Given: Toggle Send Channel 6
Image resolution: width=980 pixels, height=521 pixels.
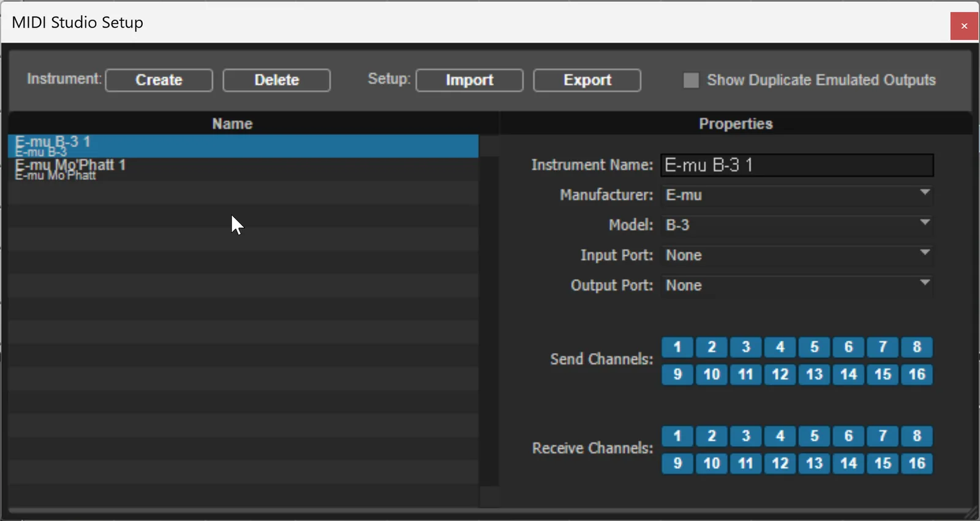Looking at the screenshot, I should (x=849, y=347).
